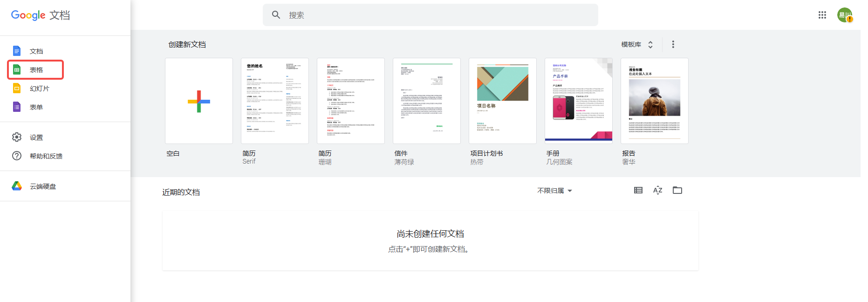Screen dimensions: 868x302
Task: Click the 尚未创建任何文档 message
Action: [x=431, y=234]
